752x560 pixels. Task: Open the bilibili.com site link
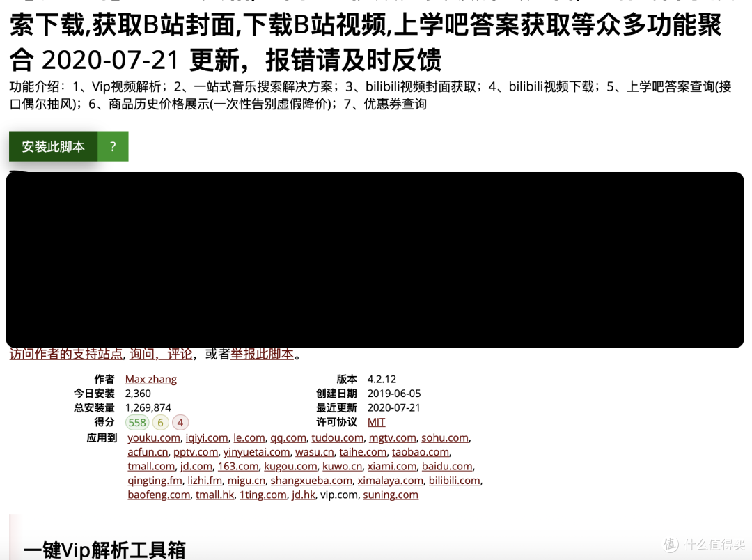click(455, 481)
